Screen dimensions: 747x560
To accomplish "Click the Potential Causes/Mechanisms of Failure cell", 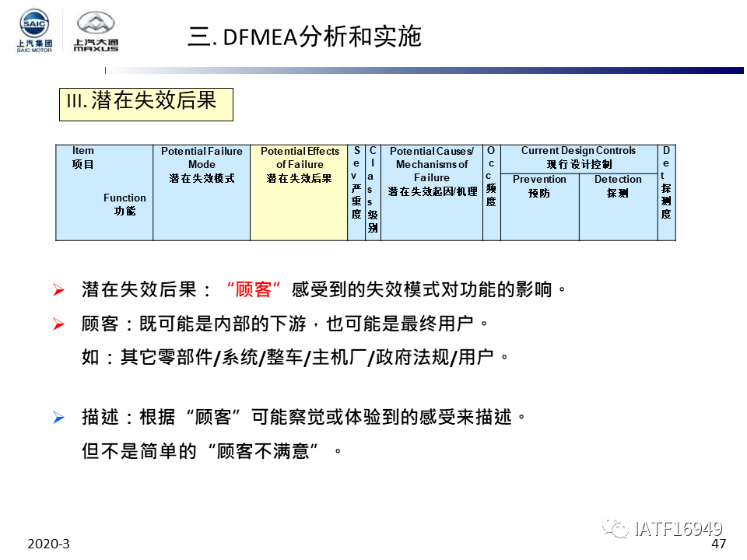I will 431,192.
